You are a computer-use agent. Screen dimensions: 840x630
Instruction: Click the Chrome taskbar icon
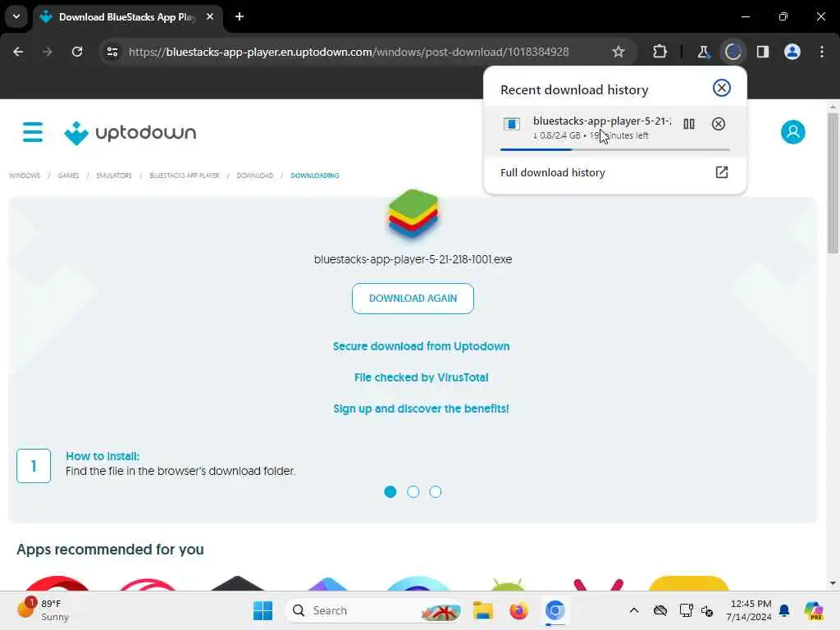[555, 610]
